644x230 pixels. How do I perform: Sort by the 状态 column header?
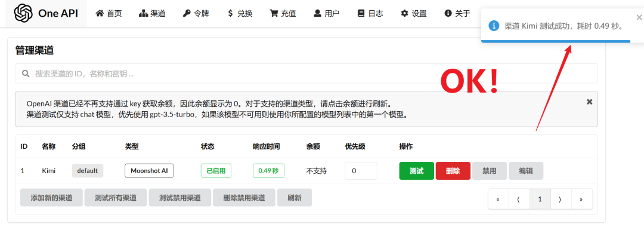[208, 146]
